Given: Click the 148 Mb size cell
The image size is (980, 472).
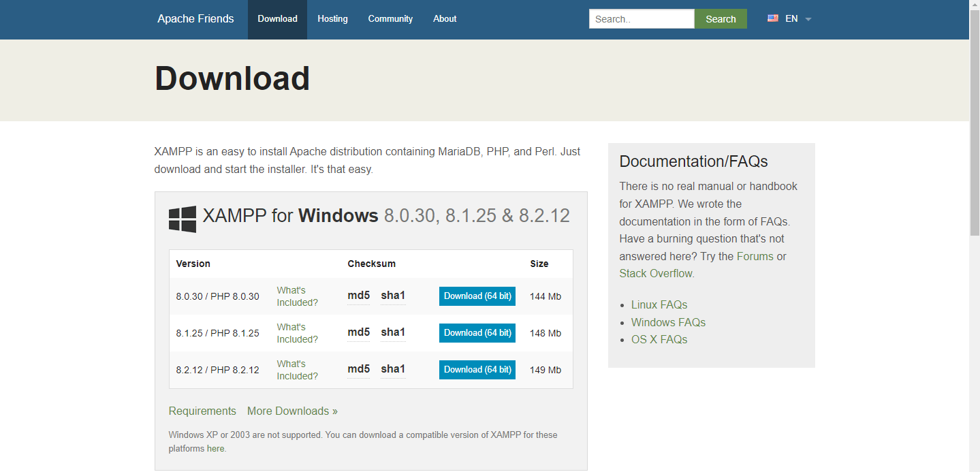Looking at the screenshot, I should (x=546, y=333).
